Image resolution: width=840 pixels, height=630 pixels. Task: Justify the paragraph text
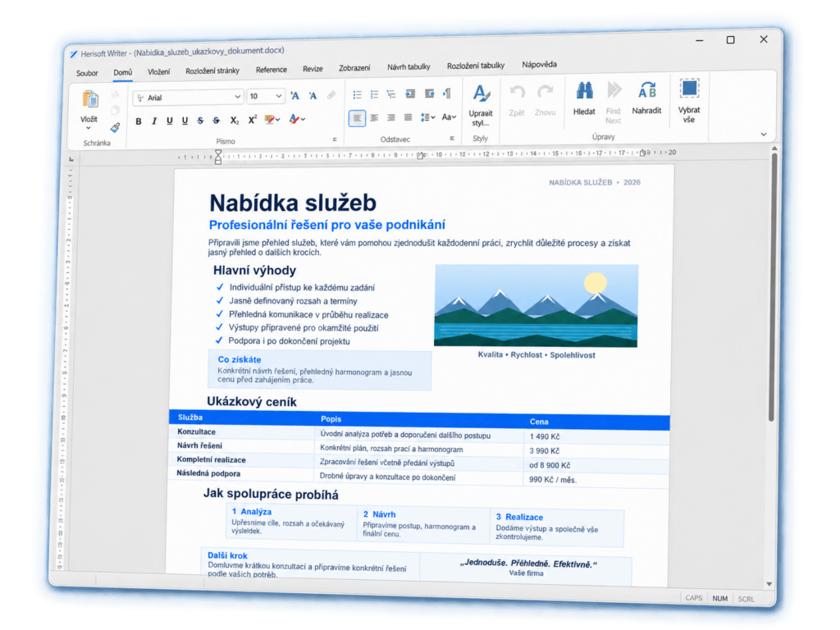pyautogui.click(x=409, y=117)
